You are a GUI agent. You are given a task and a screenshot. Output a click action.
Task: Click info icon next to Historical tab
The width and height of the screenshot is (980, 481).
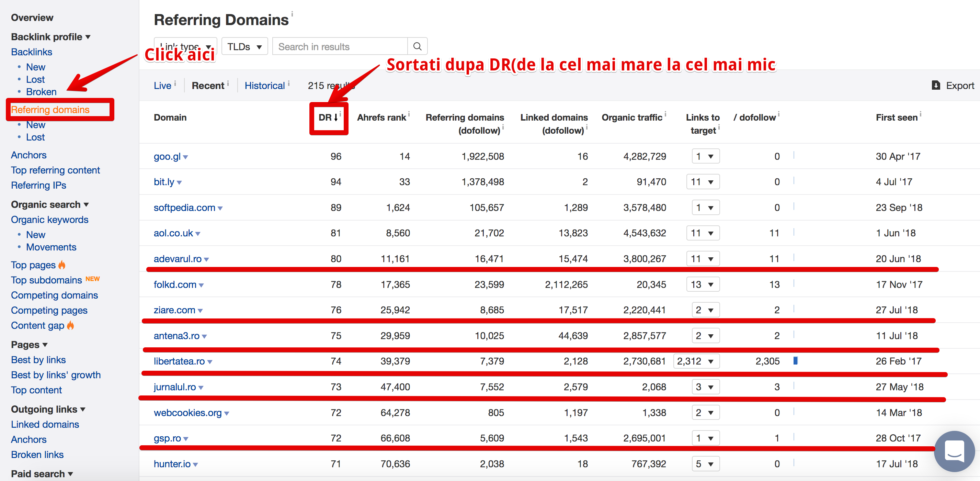point(289,83)
